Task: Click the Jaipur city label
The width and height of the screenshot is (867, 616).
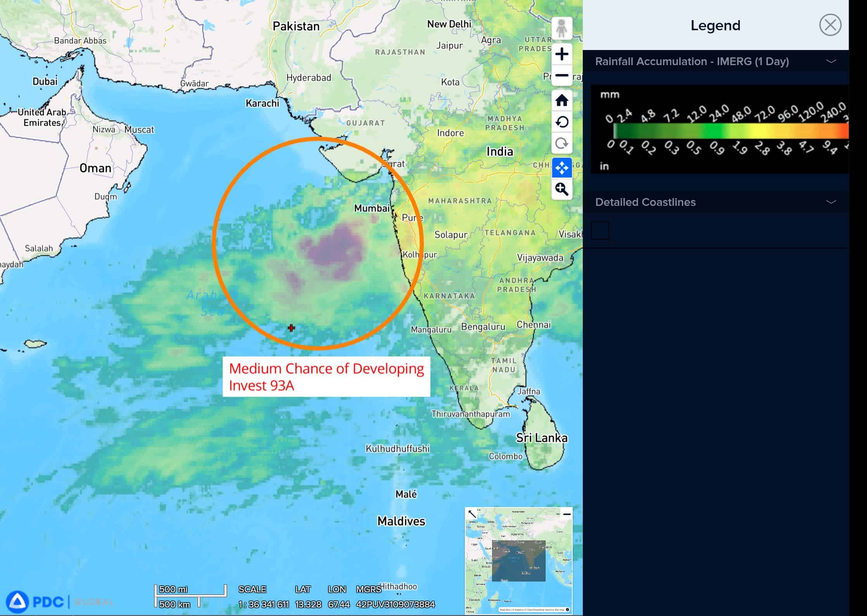Action: [x=449, y=46]
